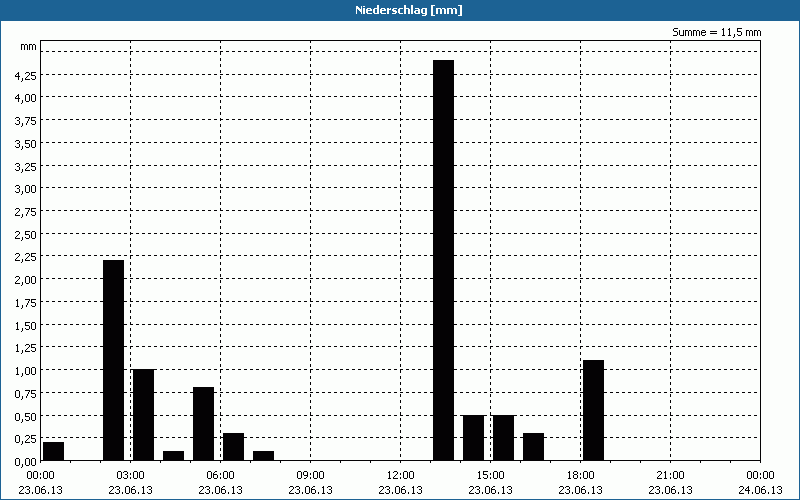Click the tallest bar after 12:00
Image resolution: width=800 pixels, height=500 pixels.
click(443, 260)
